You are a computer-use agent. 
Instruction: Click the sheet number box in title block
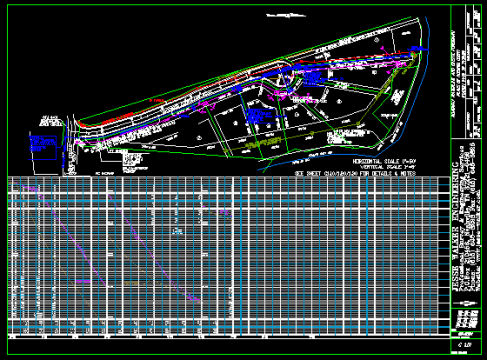click(466, 345)
